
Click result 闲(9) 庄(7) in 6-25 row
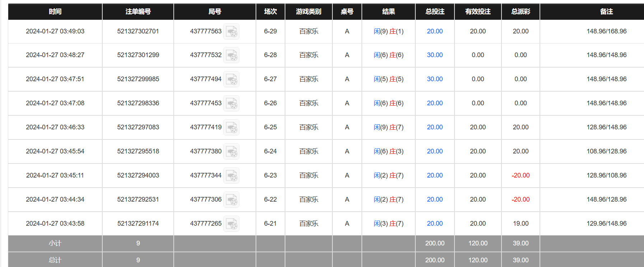click(x=388, y=127)
